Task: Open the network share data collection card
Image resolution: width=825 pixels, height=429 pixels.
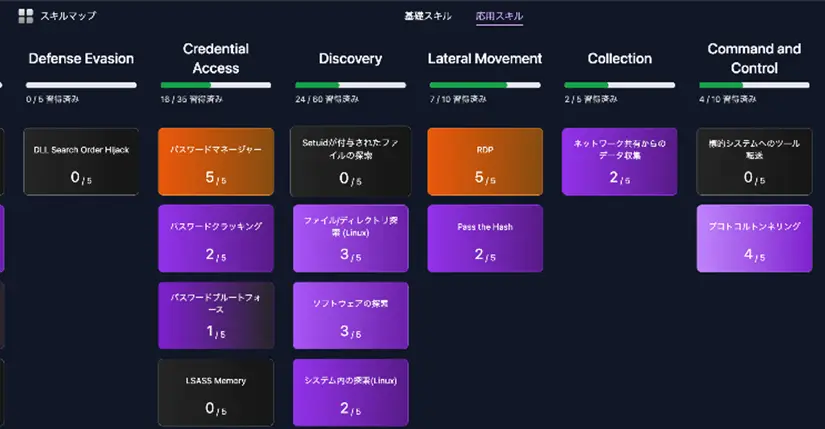Action: [619, 162]
